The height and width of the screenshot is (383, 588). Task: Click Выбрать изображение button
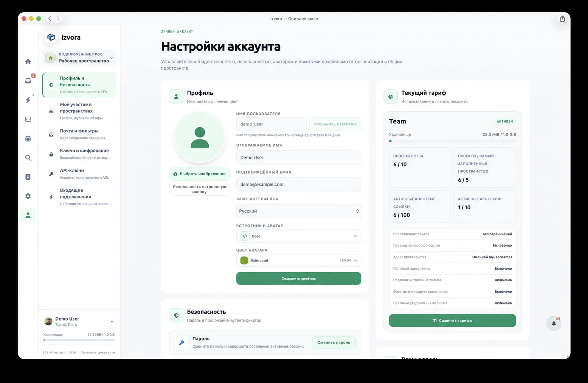199,174
